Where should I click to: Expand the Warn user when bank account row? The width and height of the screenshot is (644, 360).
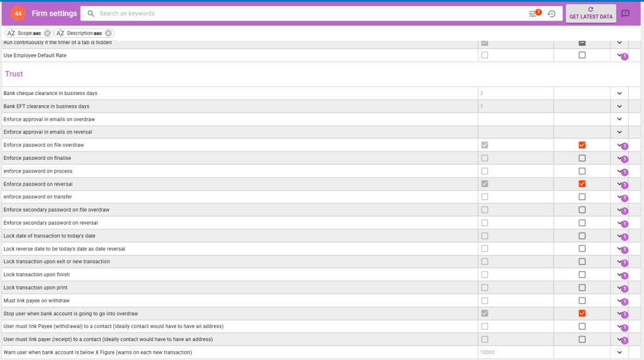pos(619,352)
